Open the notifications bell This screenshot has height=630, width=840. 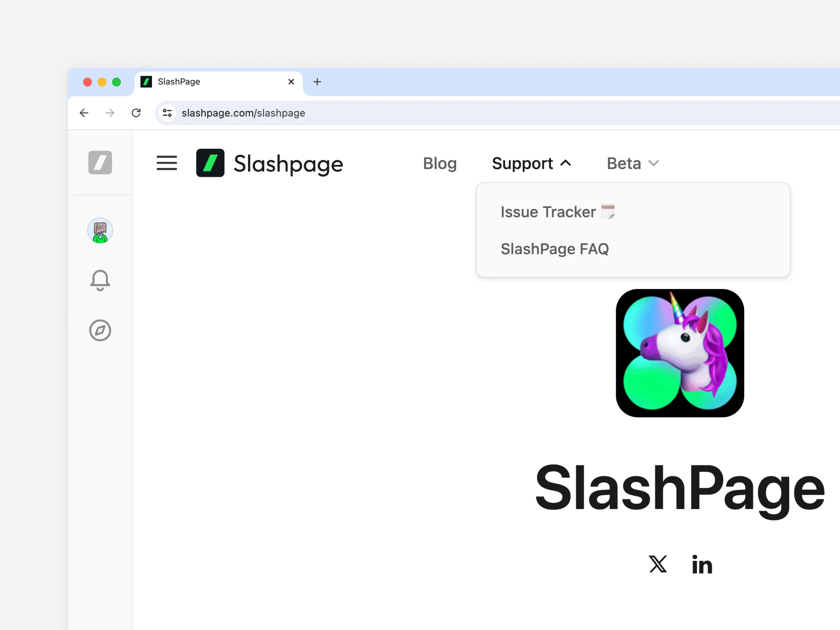[x=100, y=280]
